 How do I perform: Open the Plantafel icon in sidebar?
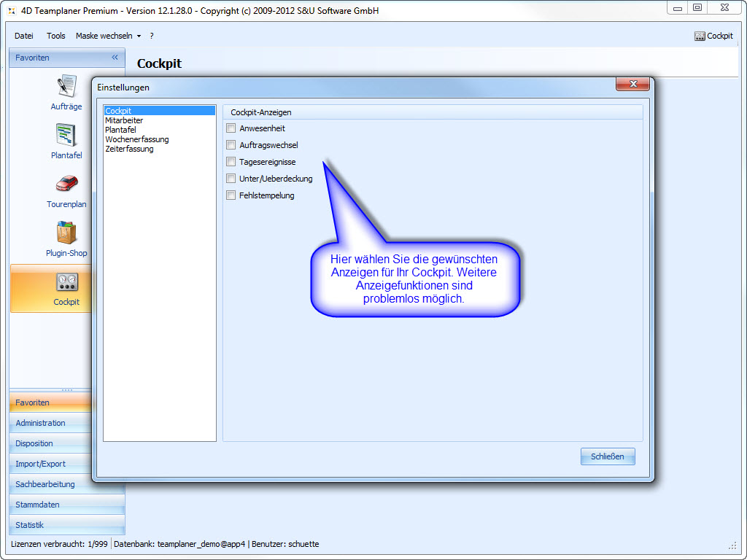[66, 135]
